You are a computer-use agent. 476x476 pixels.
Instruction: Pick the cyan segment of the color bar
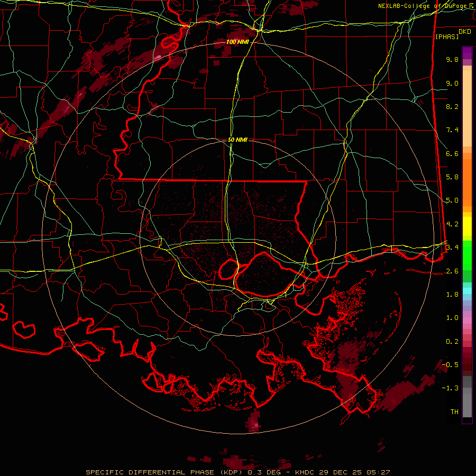pos(467,291)
